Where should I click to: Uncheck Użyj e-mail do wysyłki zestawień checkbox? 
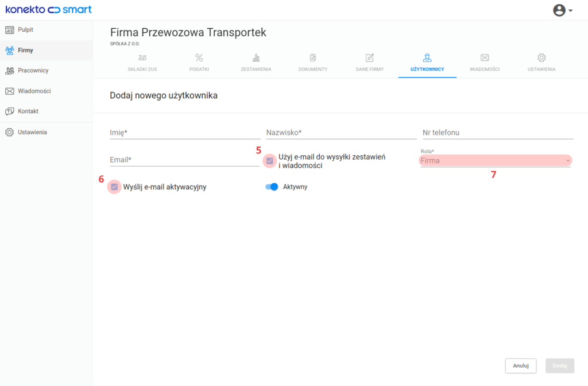click(x=270, y=161)
